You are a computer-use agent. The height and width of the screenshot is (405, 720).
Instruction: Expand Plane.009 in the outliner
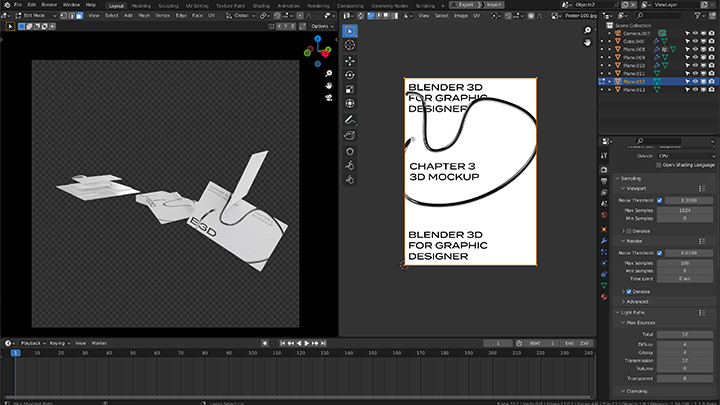[x=610, y=57]
